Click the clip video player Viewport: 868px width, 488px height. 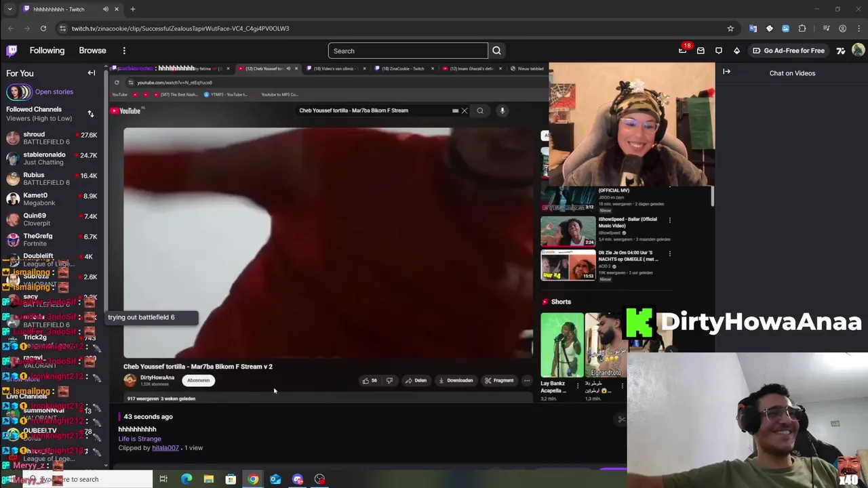tap(412, 234)
